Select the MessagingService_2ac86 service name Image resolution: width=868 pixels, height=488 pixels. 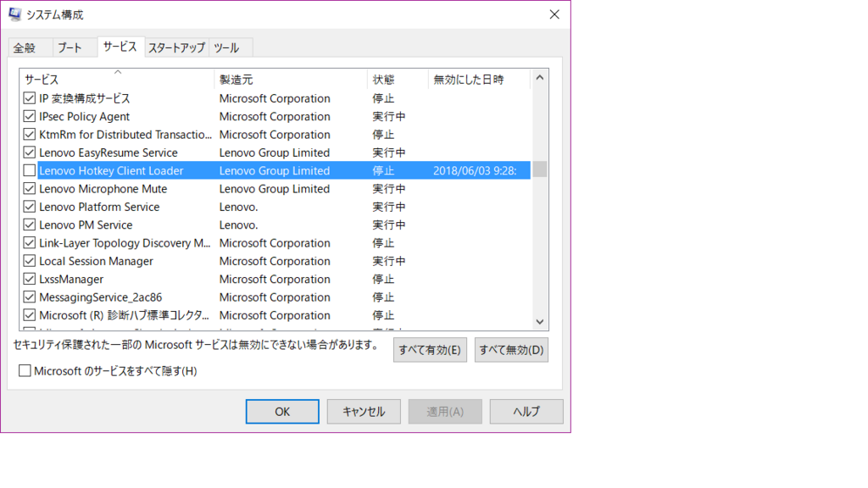[x=100, y=297]
